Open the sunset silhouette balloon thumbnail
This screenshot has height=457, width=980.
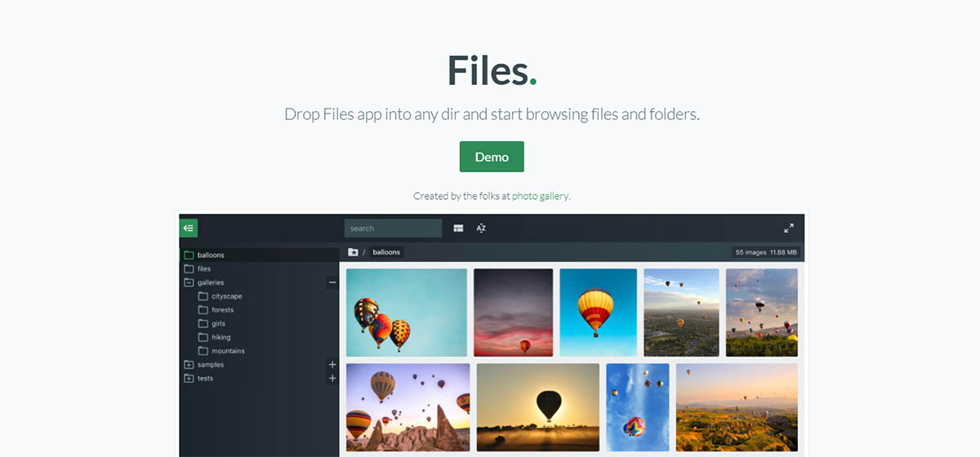(x=537, y=407)
